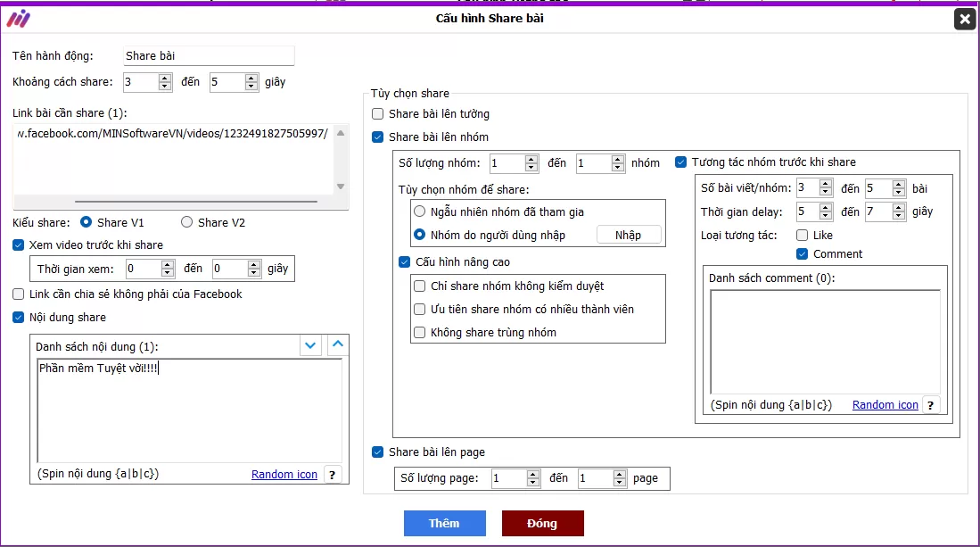Toggle the Like interaction checkbox
The height and width of the screenshot is (547, 980).
pos(803,236)
